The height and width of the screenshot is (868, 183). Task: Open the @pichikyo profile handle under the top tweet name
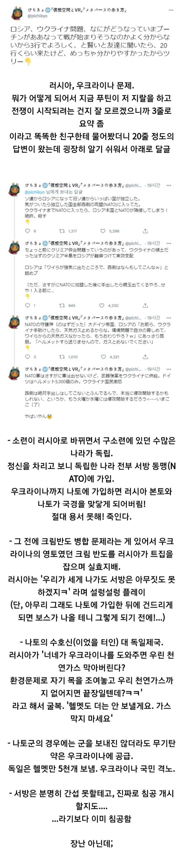coord(37,16)
